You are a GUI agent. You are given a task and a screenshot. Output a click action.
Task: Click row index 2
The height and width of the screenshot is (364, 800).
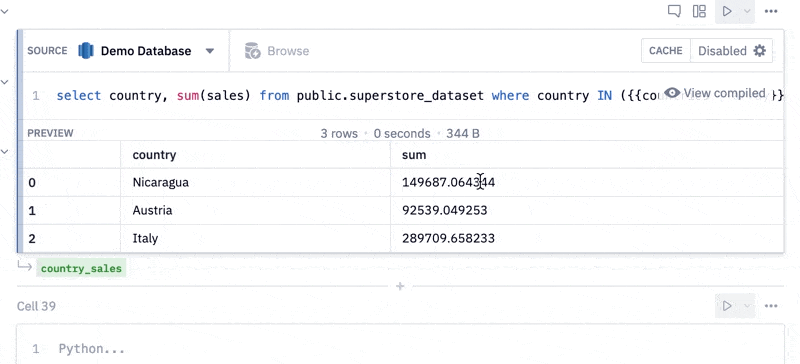click(x=32, y=238)
